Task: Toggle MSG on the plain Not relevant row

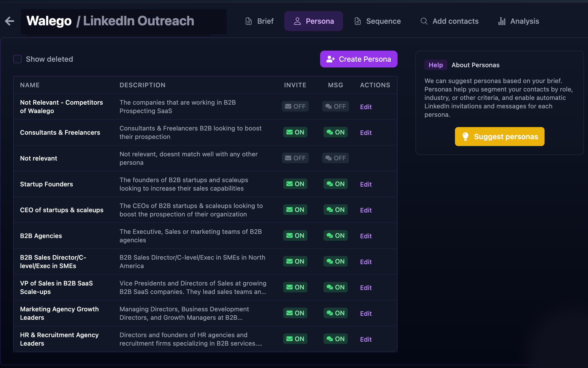Action: tap(335, 158)
